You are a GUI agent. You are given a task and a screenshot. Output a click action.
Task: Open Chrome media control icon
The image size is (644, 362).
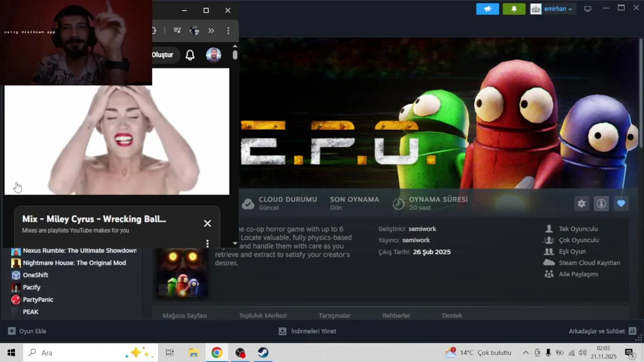[x=177, y=31]
